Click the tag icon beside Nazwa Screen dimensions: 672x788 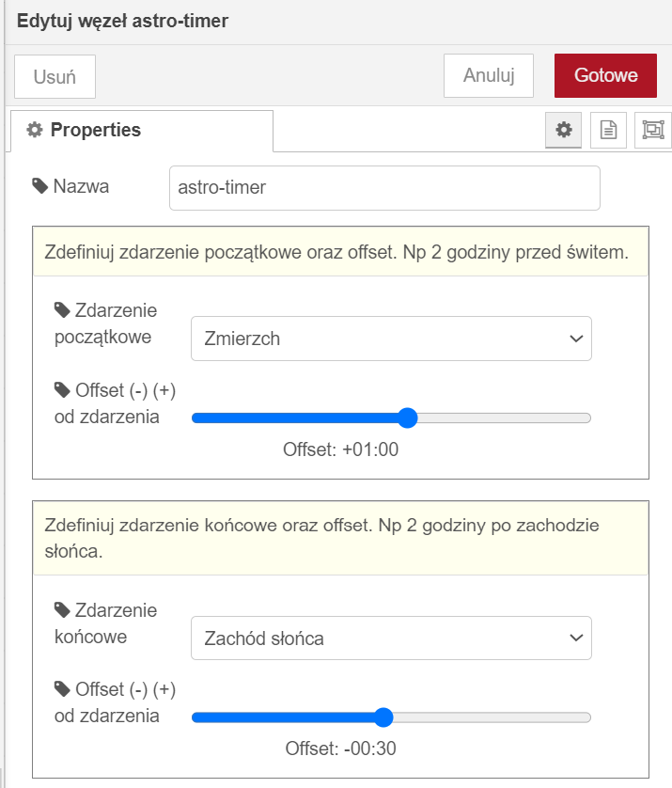click(40, 186)
